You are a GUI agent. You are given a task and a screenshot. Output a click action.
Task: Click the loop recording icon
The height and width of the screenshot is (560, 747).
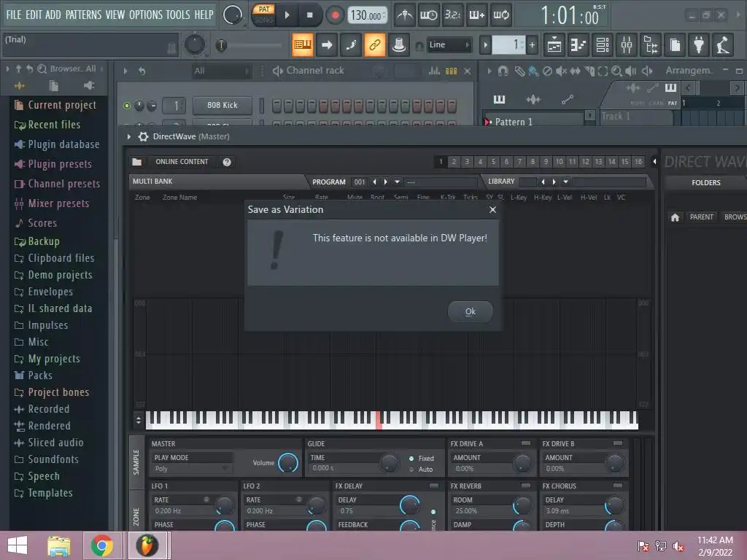500,15
